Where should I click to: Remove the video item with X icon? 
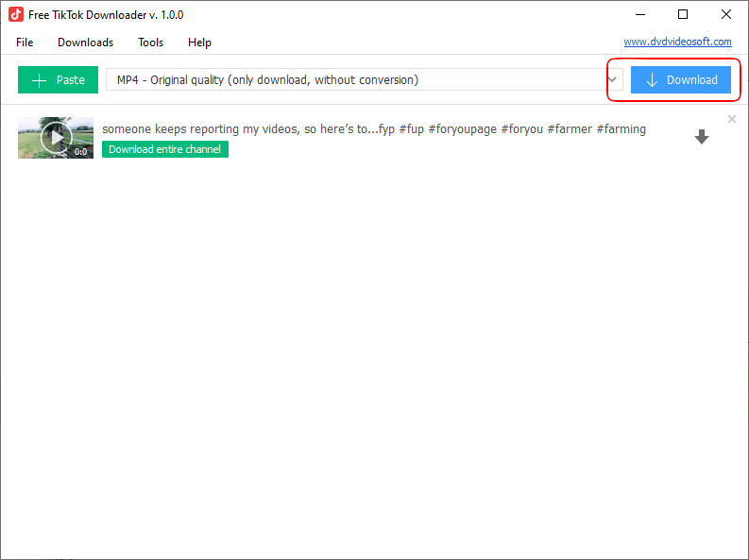[x=731, y=119]
